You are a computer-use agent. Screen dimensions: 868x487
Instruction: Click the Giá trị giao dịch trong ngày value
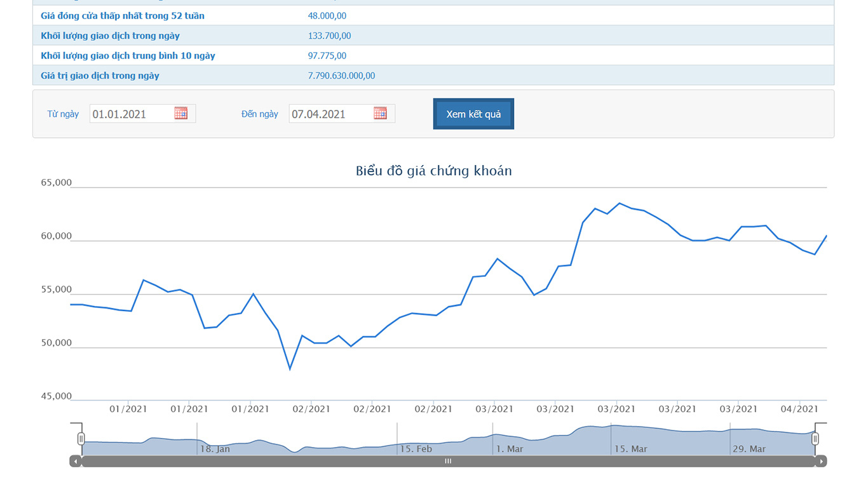pyautogui.click(x=341, y=76)
